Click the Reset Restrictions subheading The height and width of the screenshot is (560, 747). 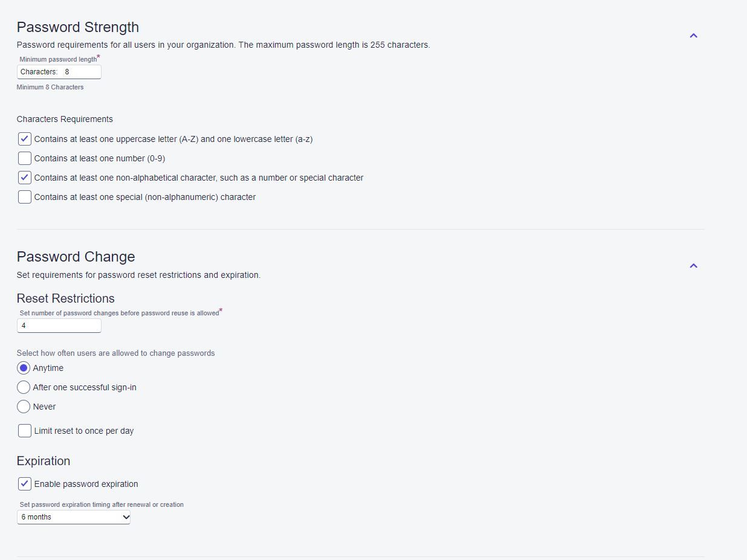65,298
